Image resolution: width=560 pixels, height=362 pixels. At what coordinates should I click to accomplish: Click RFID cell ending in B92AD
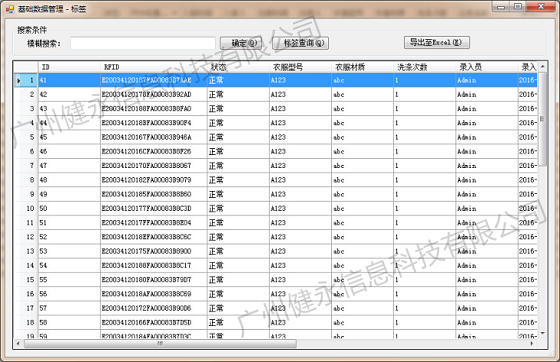(x=154, y=95)
